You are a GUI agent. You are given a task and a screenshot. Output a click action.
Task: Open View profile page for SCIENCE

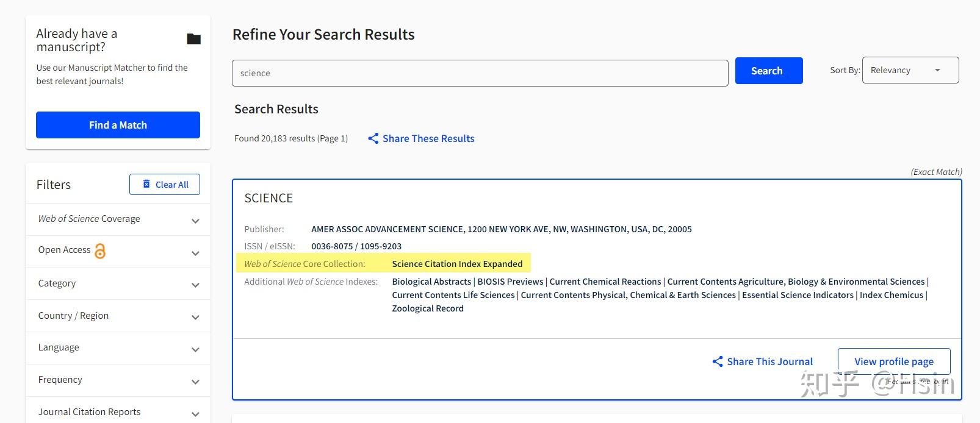point(893,361)
